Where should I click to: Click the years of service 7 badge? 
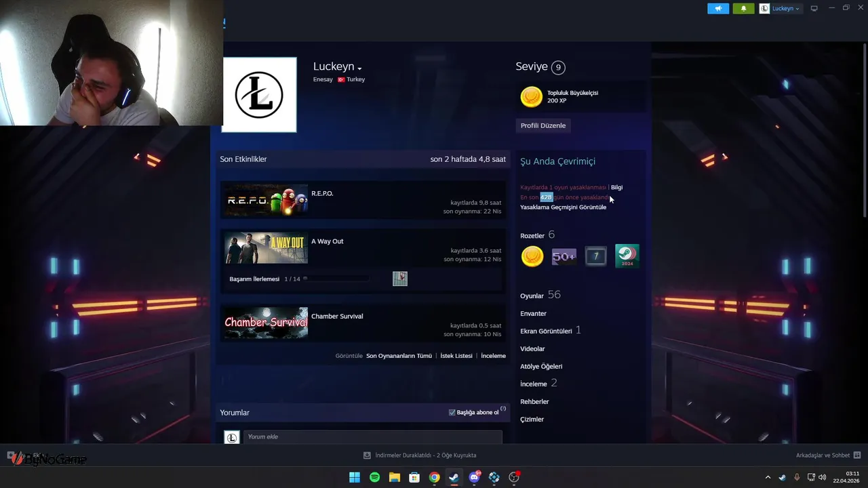(595, 256)
